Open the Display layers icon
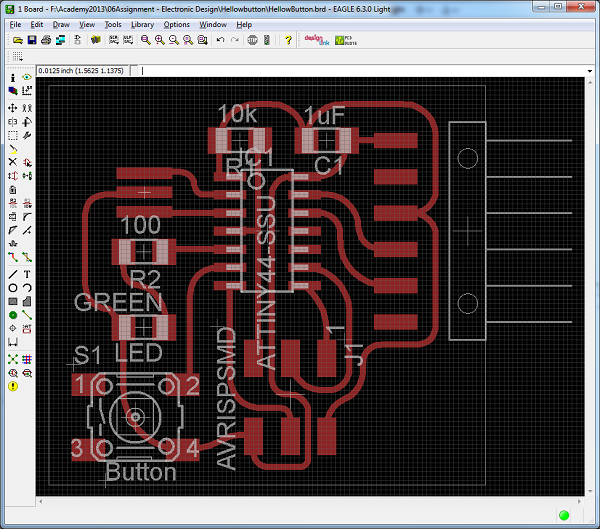Screen dimensions: 600x529 pos(12,91)
